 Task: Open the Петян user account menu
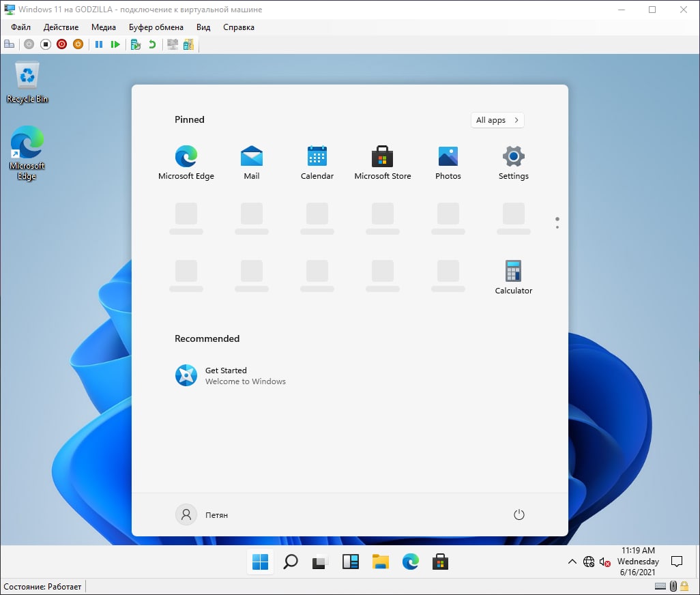click(202, 514)
